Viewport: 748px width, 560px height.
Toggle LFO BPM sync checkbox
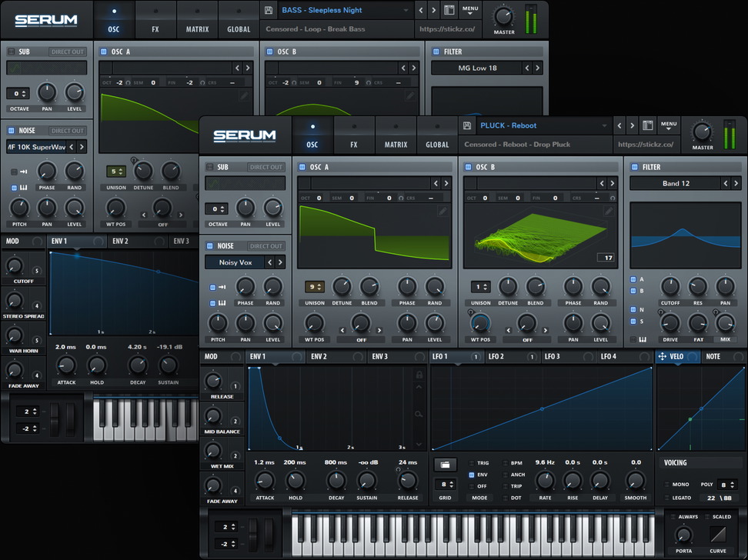tap(505, 463)
